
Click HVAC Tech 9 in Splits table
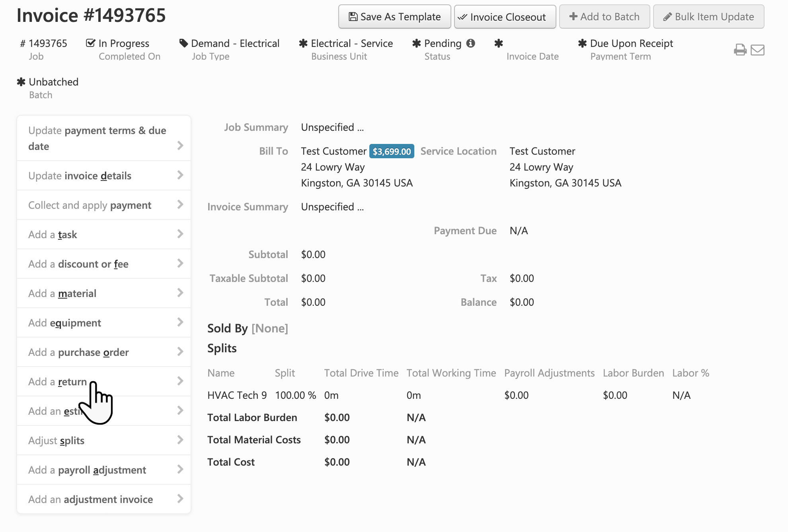pos(237,395)
